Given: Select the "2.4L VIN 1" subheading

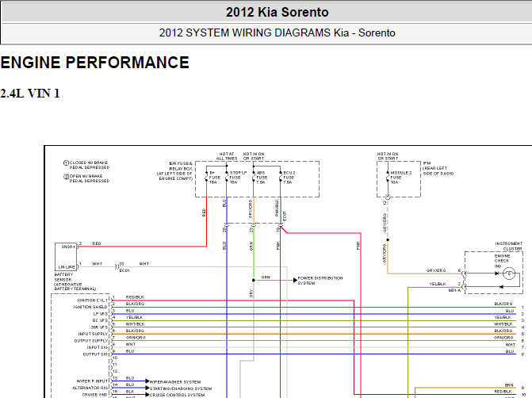Looking at the screenshot, I should coord(30,93).
